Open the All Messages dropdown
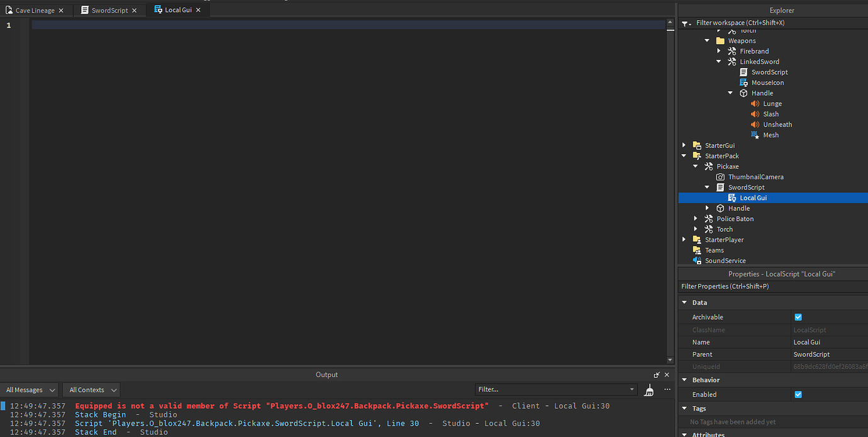Viewport: 868px width, 437px height. pos(30,390)
